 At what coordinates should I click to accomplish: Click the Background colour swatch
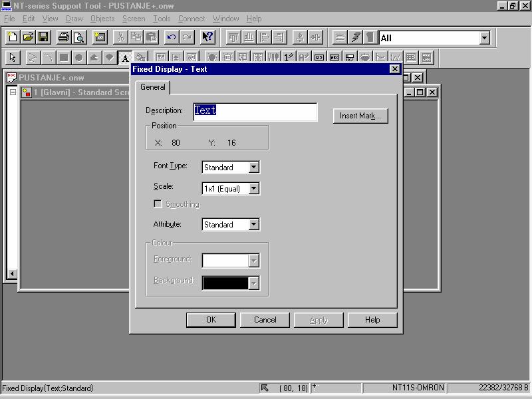click(x=225, y=283)
